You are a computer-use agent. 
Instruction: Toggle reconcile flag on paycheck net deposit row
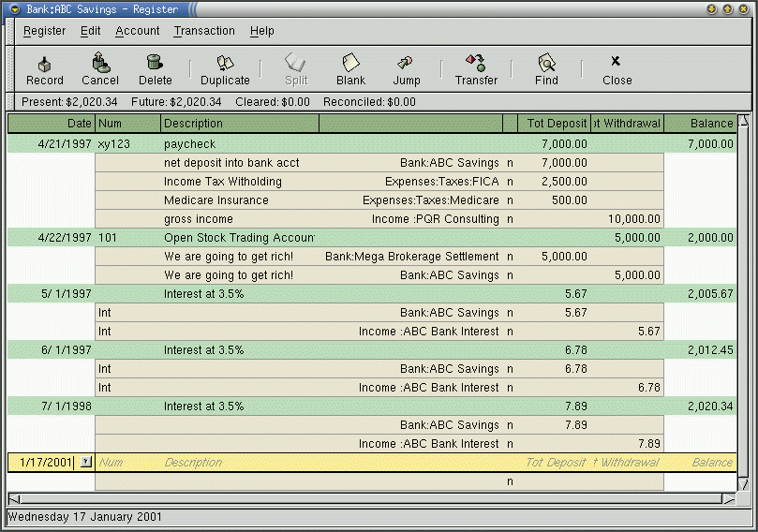tap(510, 163)
